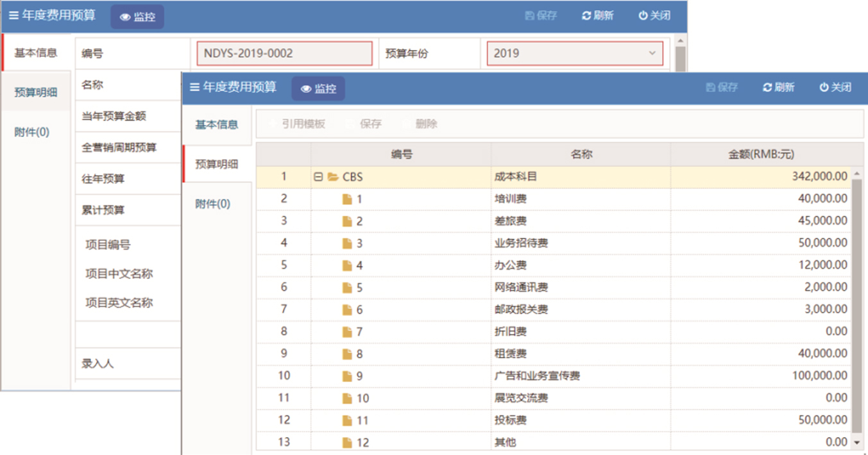Click the scrollbar down arrow in budget table
The width and height of the screenshot is (868, 455).
[x=856, y=442]
